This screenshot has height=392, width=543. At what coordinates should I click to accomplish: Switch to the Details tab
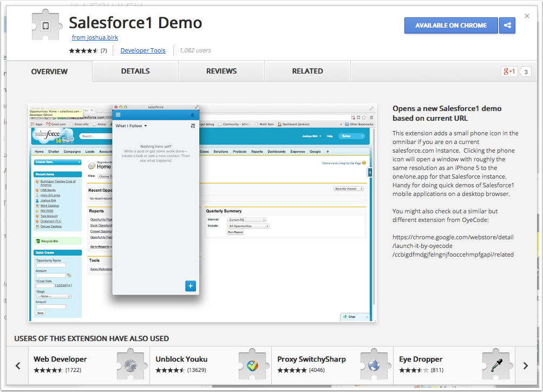[135, 71]
